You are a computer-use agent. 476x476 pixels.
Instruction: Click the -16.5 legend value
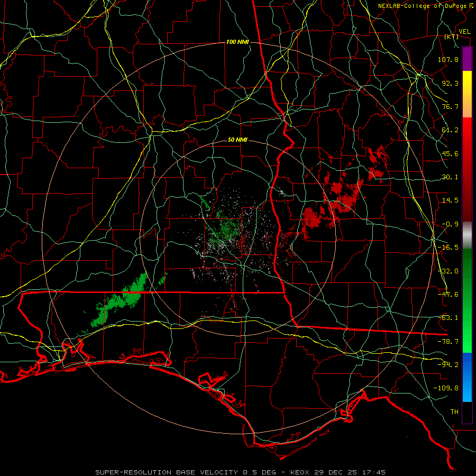448,248
